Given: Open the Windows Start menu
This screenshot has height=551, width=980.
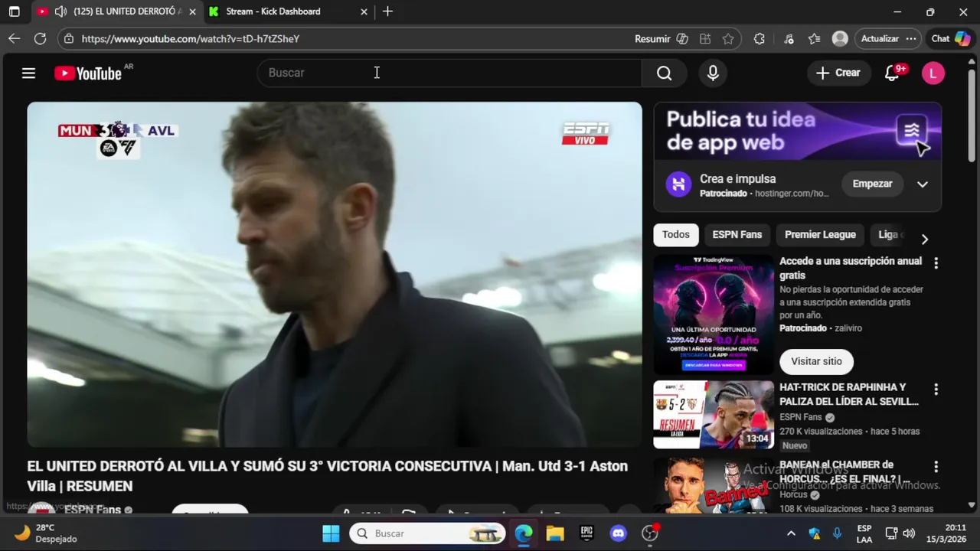Looking at the screenshot, I should [331, 533].
